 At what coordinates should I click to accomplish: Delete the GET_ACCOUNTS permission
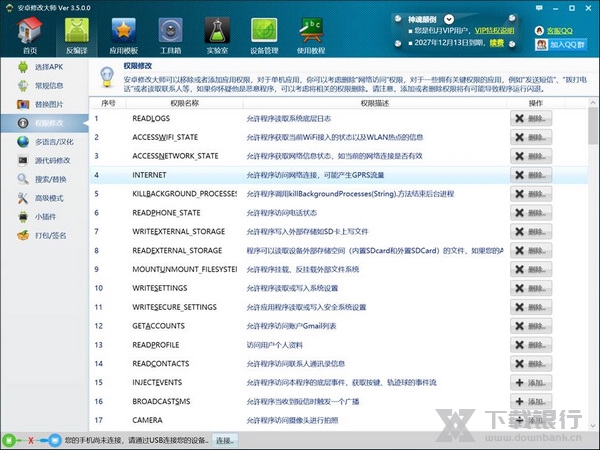(x=531, y=326)
